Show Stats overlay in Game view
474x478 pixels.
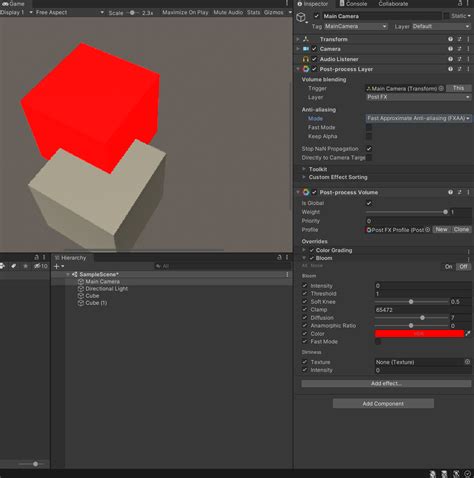pos(253,12)
